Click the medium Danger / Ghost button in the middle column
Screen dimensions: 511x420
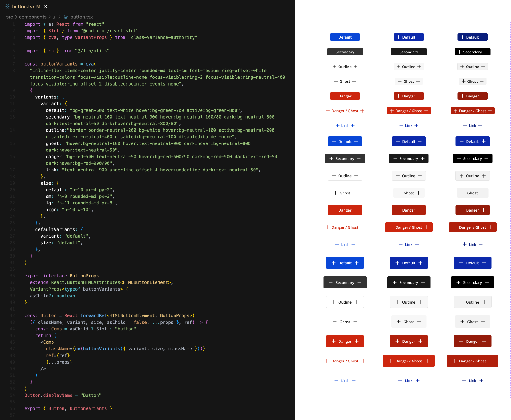click(x=409, y=227)
